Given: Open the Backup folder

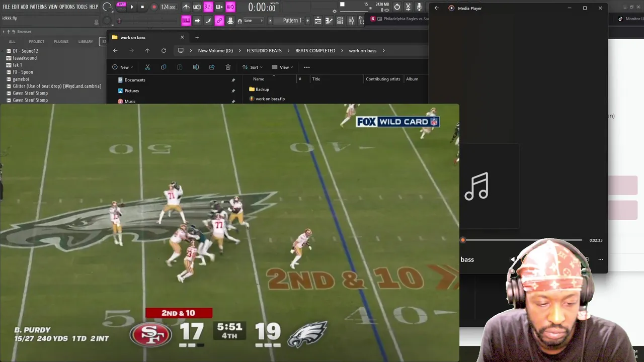Looking at the screenshot, I should [262, 89].
